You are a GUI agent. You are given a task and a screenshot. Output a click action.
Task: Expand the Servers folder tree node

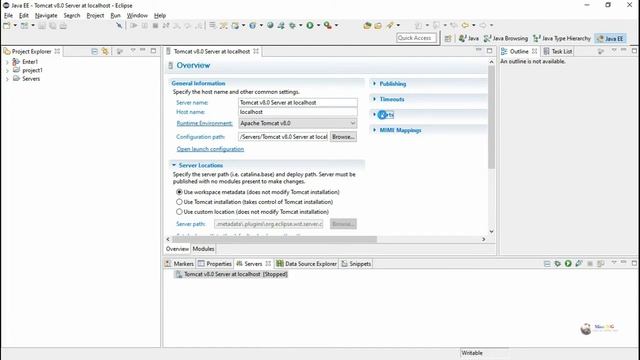7,79
